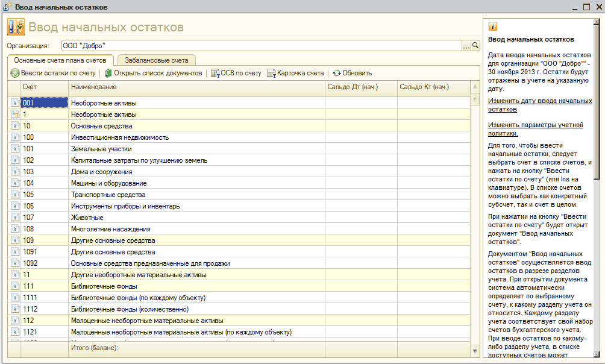This screenshot has height=364, width=605.
Task: Switch to Забалансовые счета tab
Action: 157,60
